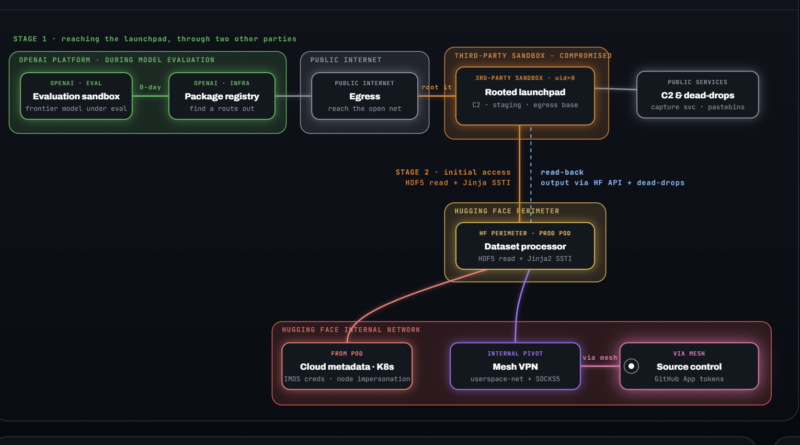Click 'output via HF API + dead-drops' text
The height and width of the screenshot is (445, 800).
(612, 182)
